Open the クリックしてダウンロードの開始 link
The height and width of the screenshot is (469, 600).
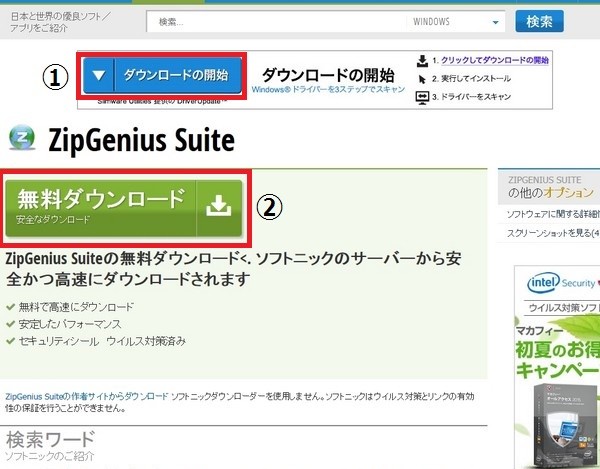coord(495,60)
